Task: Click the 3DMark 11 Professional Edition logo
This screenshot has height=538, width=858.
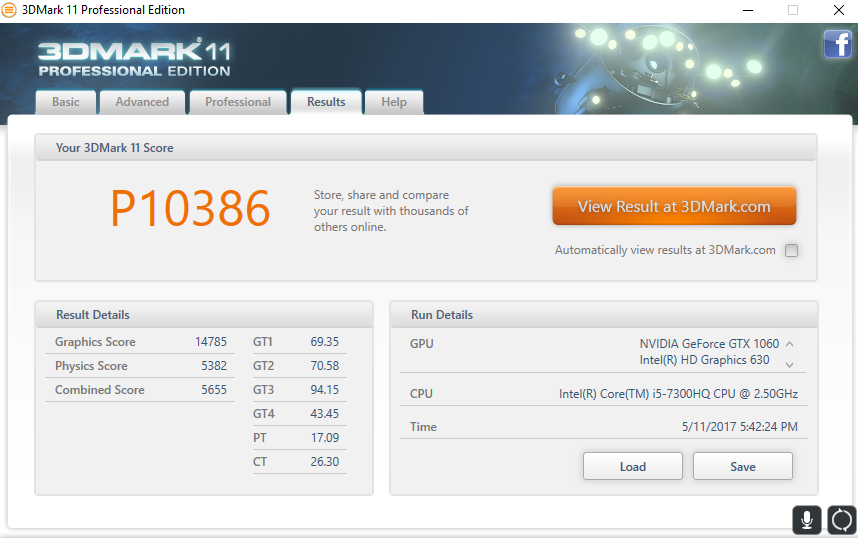Action: click(134, 57)
